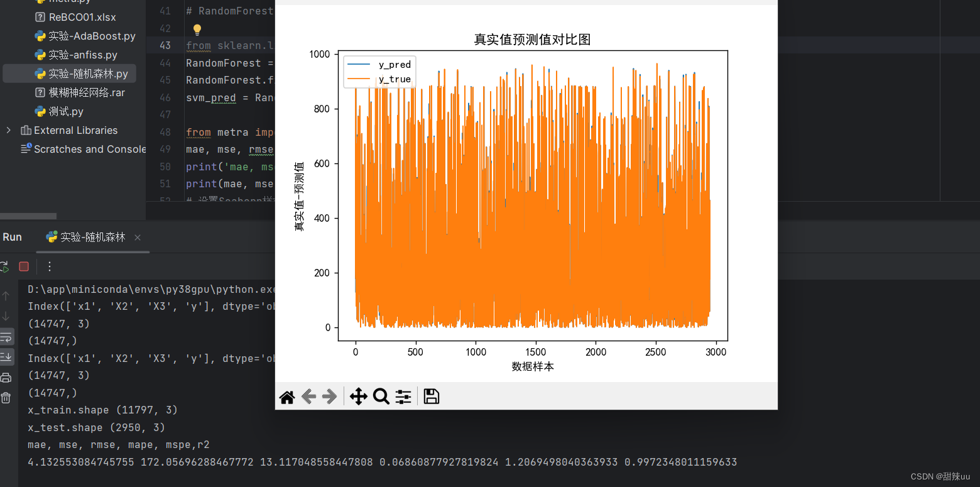Rerun the 实验-随机森林 script
Screen dimensions: 980x487
click(5, 266)
